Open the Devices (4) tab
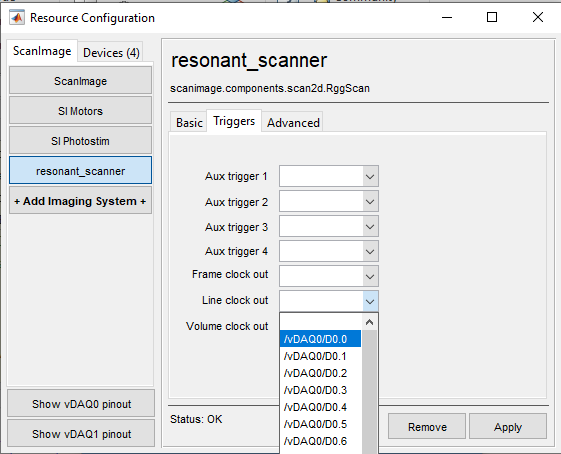Viewport: 561px width, 454px height. 111,53
